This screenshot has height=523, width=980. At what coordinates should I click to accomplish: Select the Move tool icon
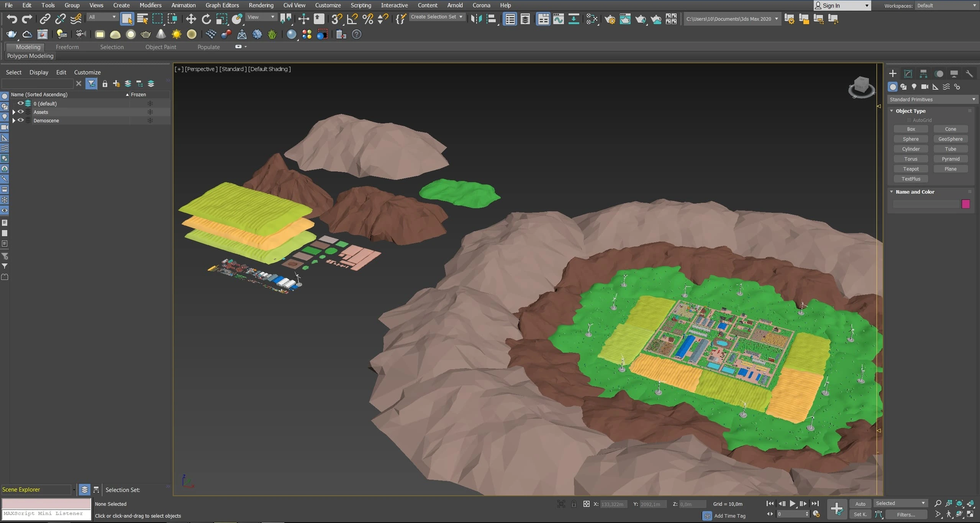191,19
